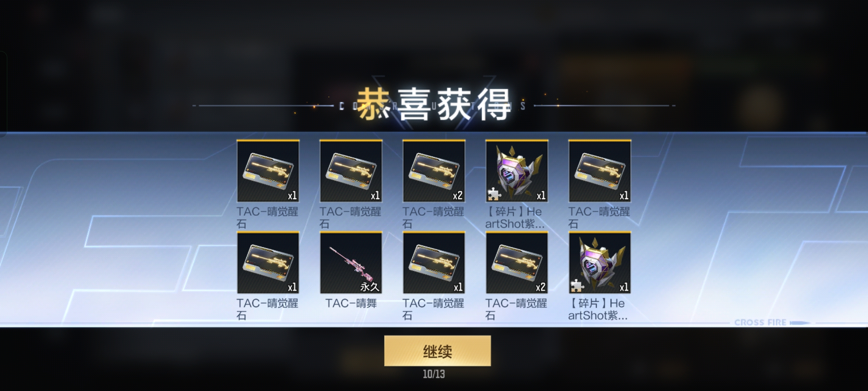868x391 pixels.
Task: Click the puzzle piece badge on bottom fragment
Action: (577, 286)
